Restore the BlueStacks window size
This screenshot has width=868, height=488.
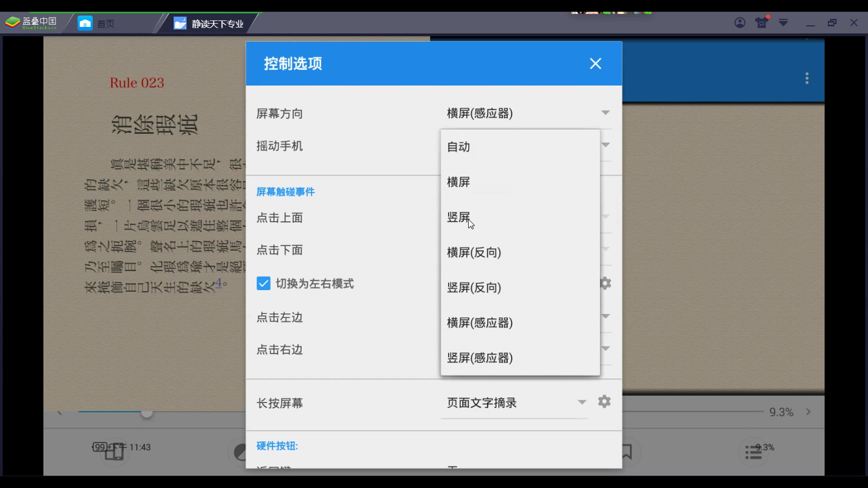tap(832, 23)
